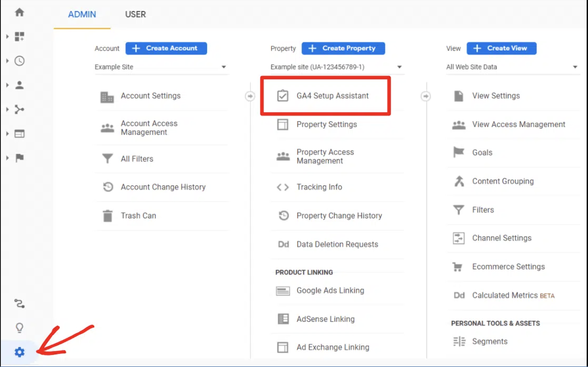Switch to the USER tab
The image size is (588, 367).
[x=135, y=14]
